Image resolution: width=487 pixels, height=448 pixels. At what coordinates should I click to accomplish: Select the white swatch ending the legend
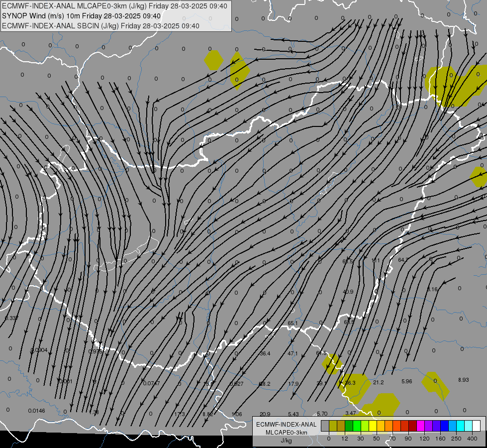(x=477, y=426)
